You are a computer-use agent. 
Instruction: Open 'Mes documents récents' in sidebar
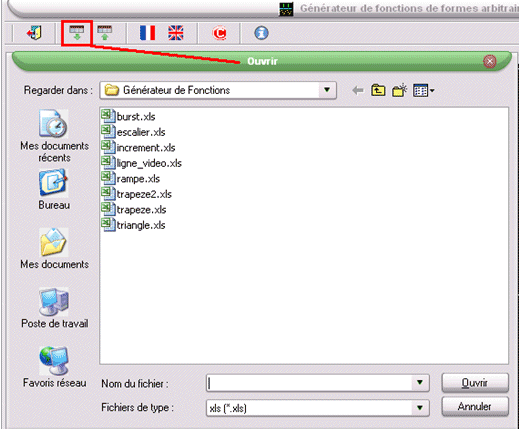coord(54,136)
